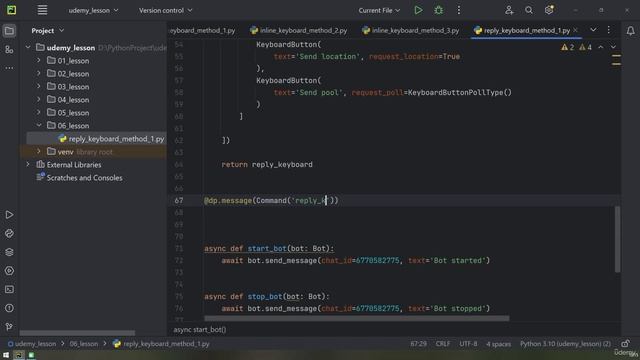640x360 pixels.
Task: Collapse the udemy_lesson root folder
Action: (x=28, y=48)
